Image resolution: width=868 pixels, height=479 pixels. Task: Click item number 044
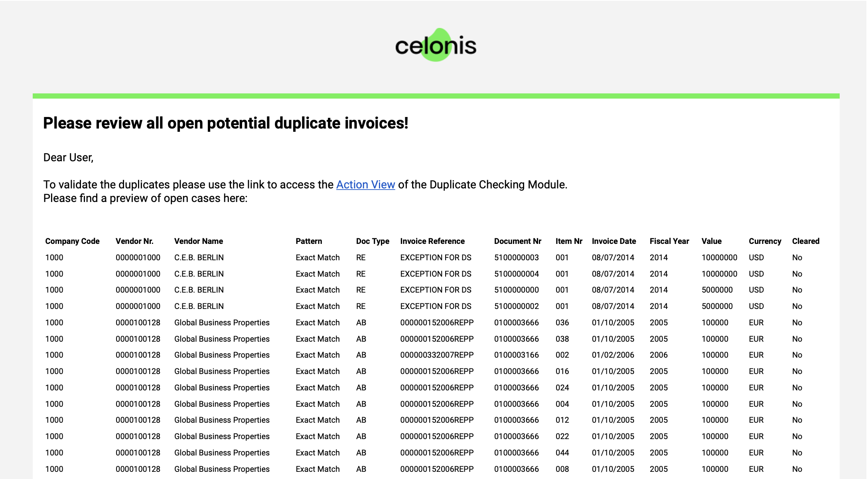click(562, 453)
